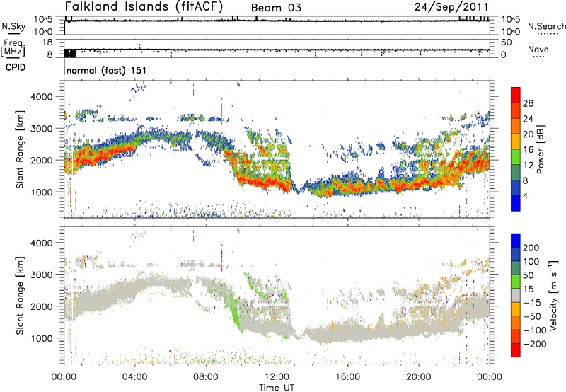Click the gray ±15 segment of velocity color bar
The height and width of the screenshot is (392, 566).
pos(516,295)
